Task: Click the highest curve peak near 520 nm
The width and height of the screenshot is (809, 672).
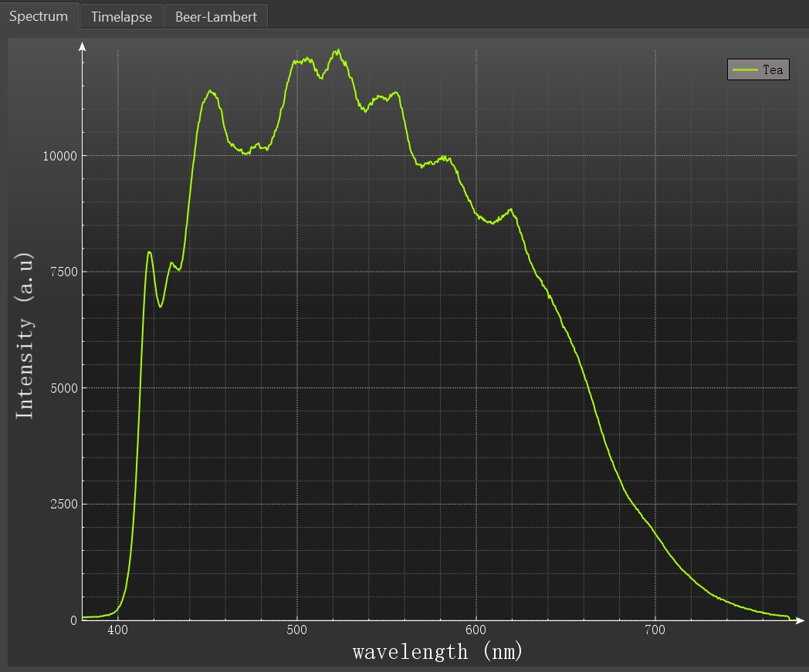Action: tap(337, 51)
